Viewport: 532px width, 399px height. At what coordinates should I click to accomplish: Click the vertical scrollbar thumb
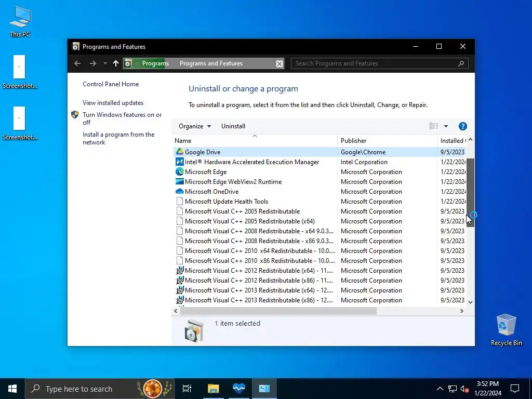(470, 192)
